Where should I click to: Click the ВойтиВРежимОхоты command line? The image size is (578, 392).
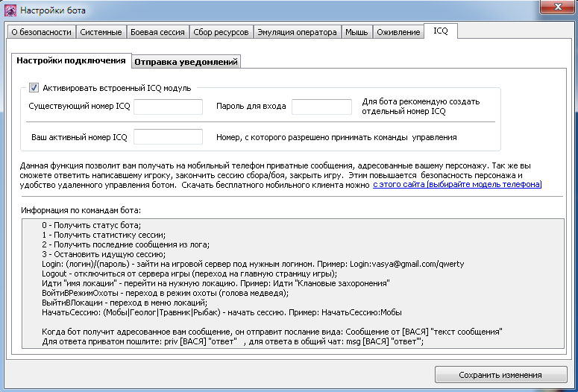point(165,293)
